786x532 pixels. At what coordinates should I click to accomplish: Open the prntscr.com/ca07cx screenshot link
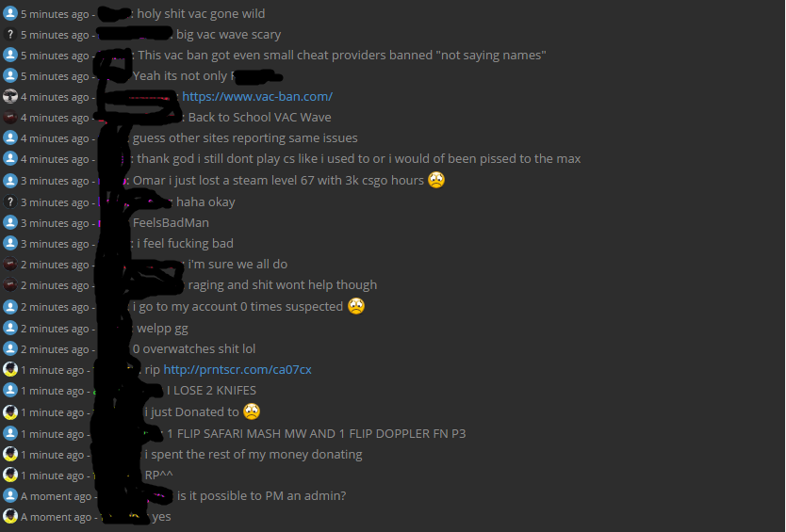(x=237, y=370)
